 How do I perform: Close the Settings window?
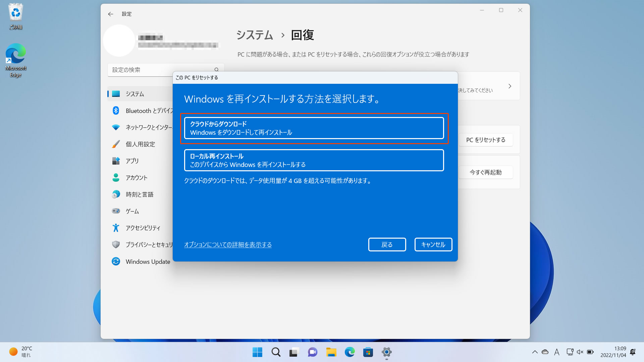(520, 10)
